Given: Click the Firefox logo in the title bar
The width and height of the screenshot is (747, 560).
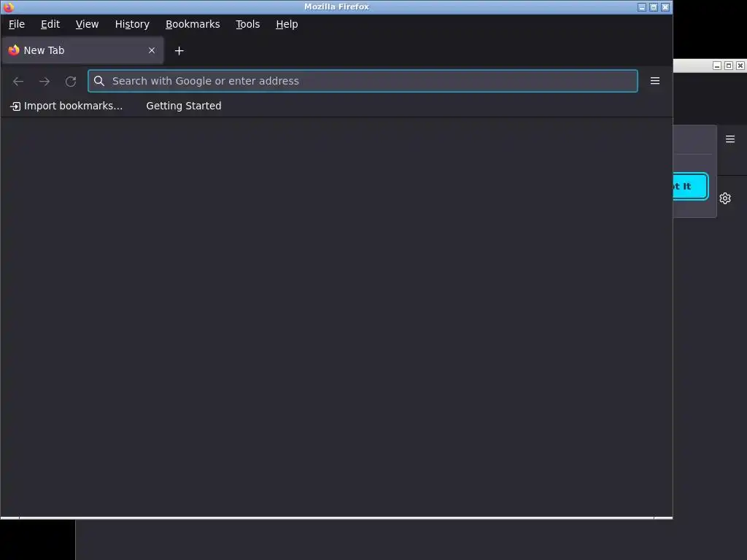Looking at the screenshot, I should point(9,7).
